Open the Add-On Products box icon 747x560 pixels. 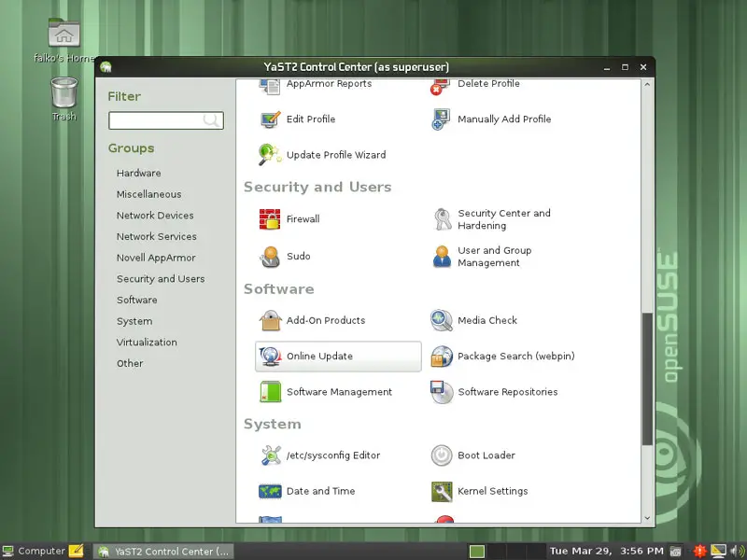point(270,320)
